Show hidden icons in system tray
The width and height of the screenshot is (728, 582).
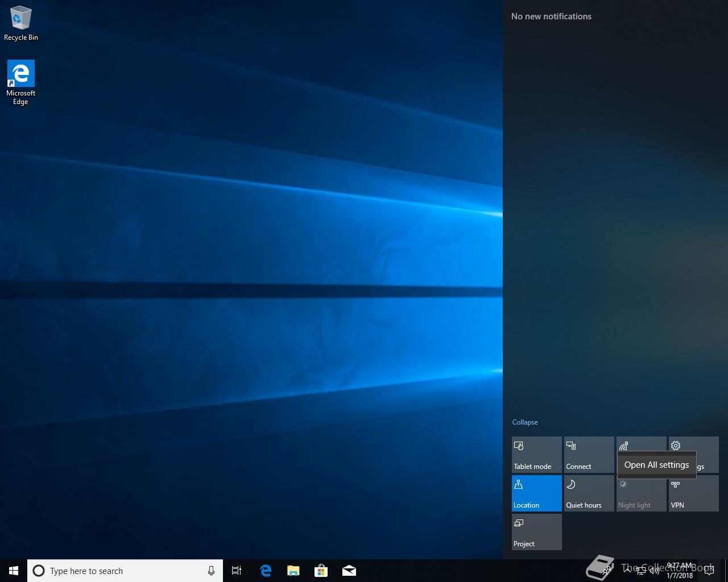(x=627, y=571)
